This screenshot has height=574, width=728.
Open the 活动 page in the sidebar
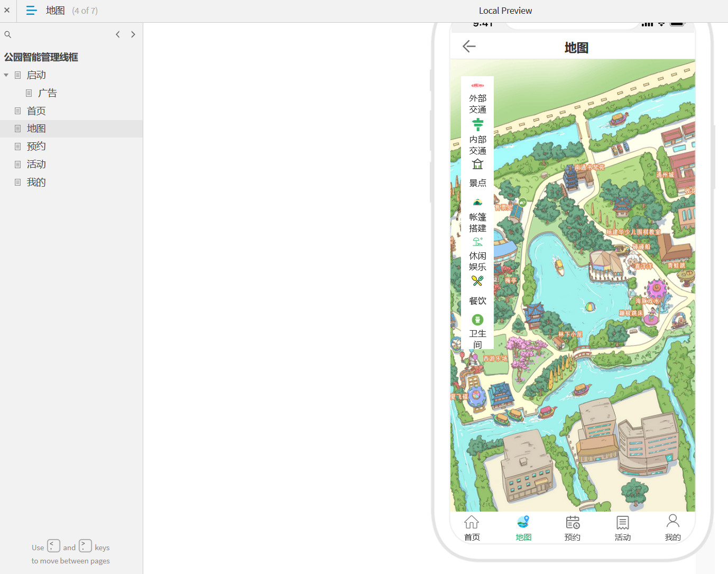coord(36,165)
